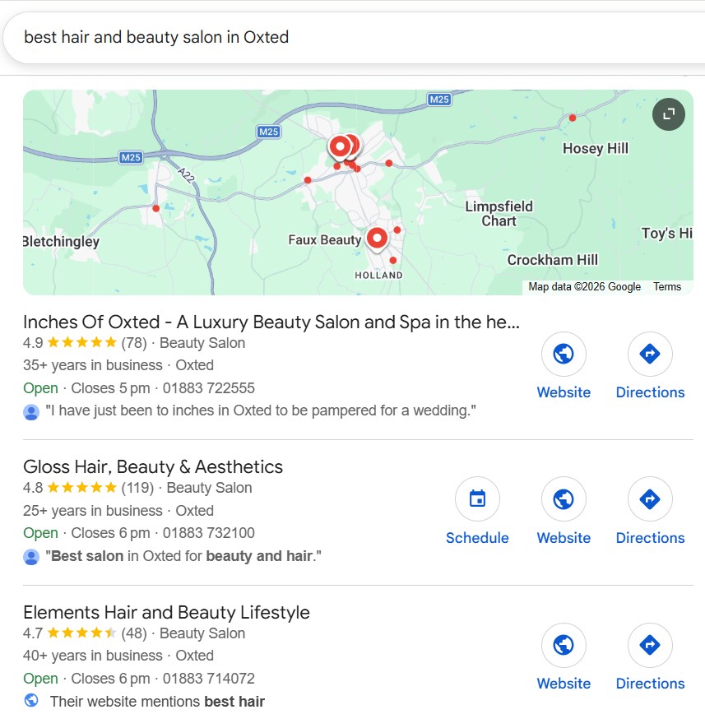
Task: Select the Faux Beauty map pin
Action: click(377, 239)
